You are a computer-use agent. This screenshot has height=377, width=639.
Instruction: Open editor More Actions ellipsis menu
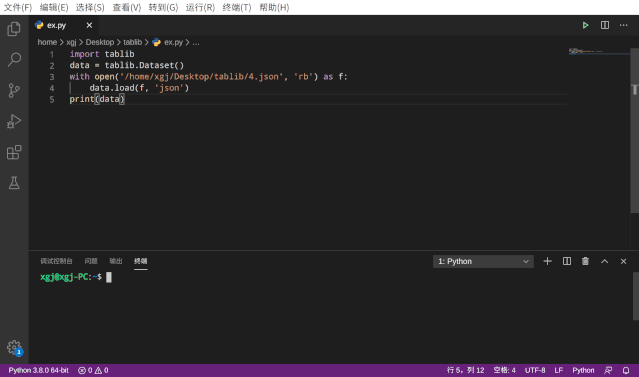point(624,25)
